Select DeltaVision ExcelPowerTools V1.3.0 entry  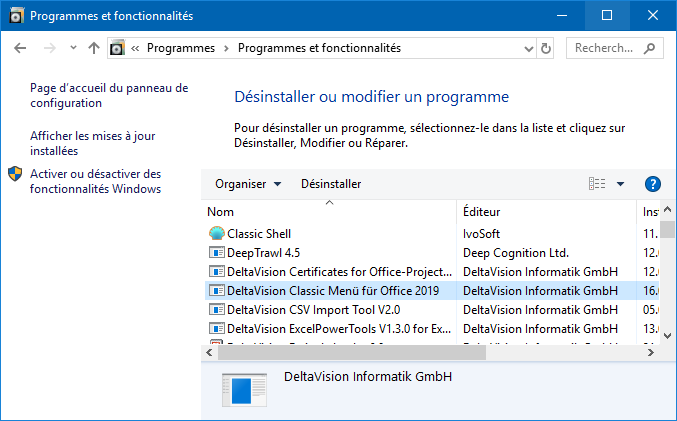(339, 329)
